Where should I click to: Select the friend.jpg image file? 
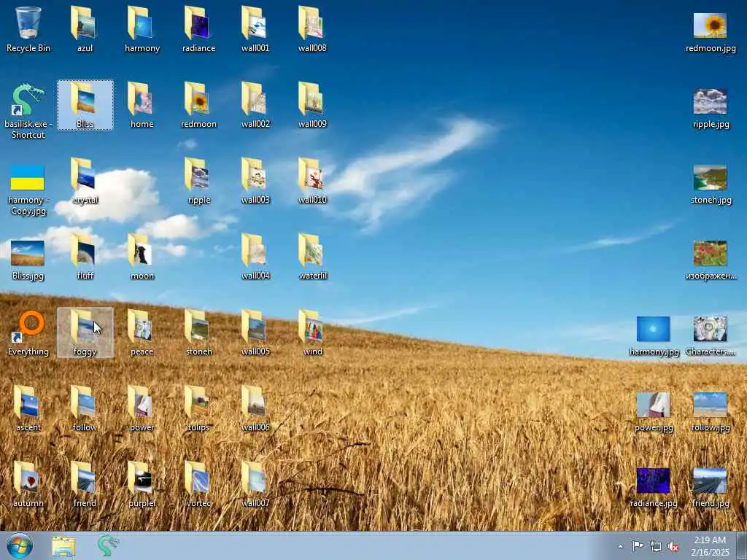(x=711, y=487)
